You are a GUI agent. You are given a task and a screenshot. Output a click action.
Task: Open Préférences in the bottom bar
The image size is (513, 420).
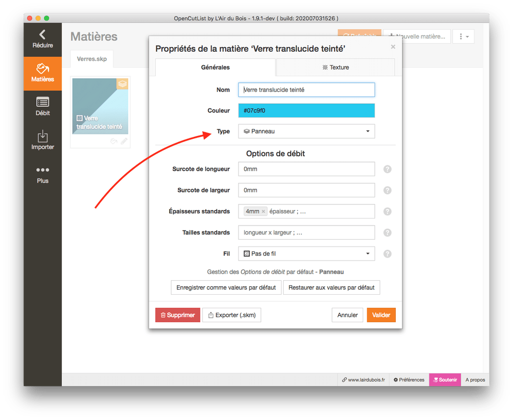tap(409, 380)
